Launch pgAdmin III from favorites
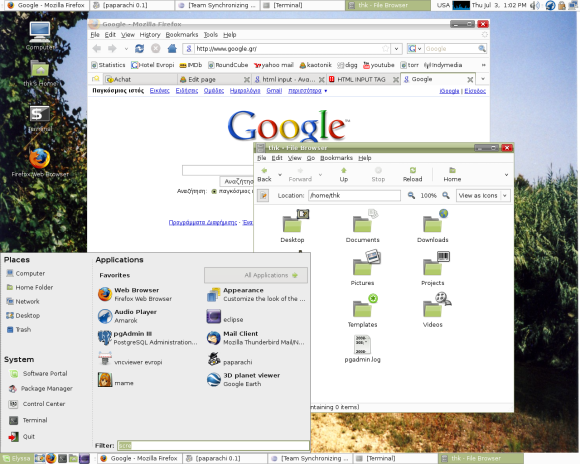 pos(147,338)
